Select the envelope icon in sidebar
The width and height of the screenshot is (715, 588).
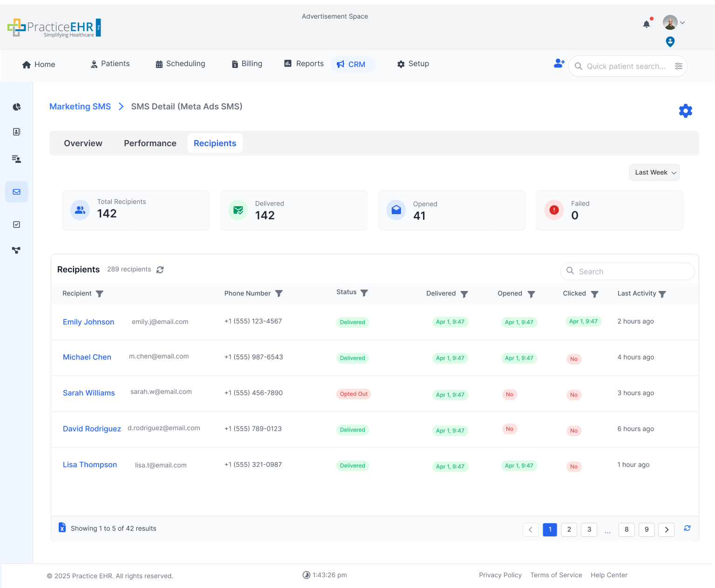tap(17, 192)
